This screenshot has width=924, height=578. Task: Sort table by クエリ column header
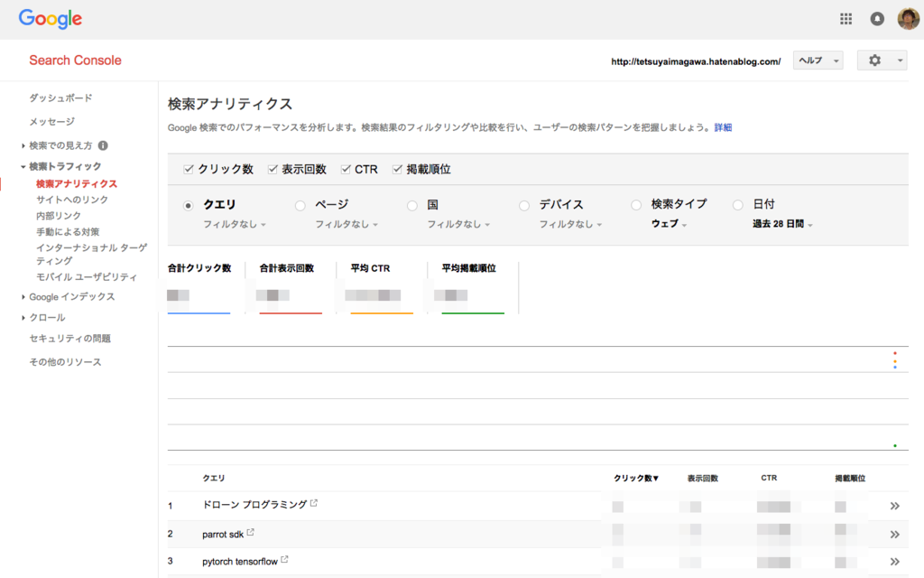pyautogui.click(x=213, y=479)
